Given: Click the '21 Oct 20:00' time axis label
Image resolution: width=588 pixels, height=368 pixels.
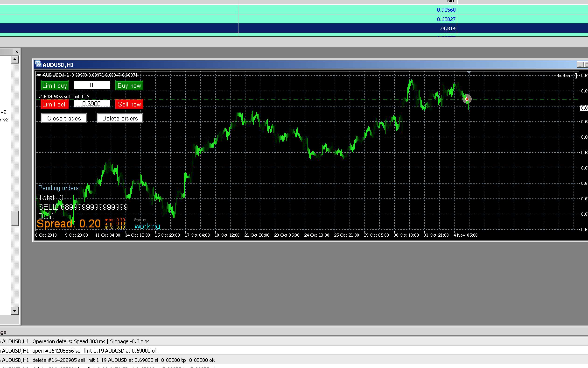Looking at the screenshot, I should pos(257,235).
